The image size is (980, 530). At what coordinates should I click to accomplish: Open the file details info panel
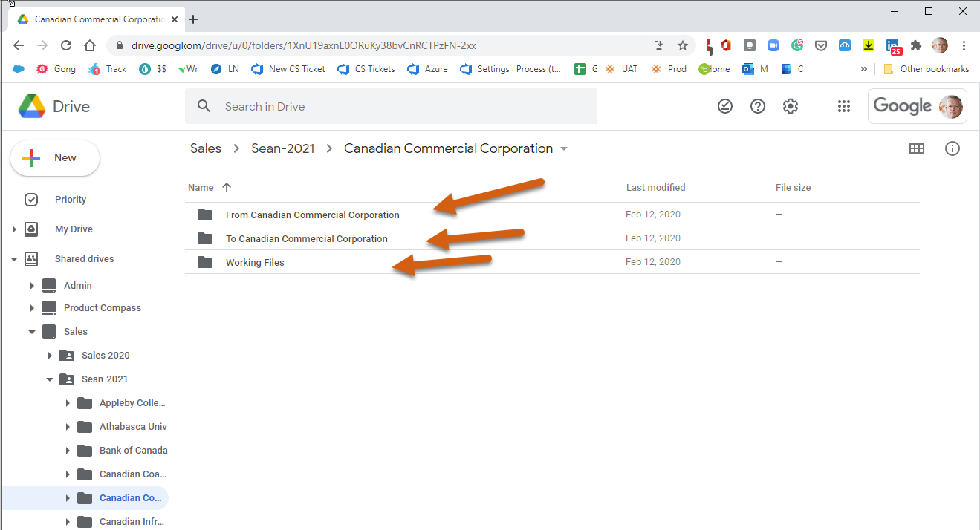pyautogui.click(x=953, y=148)
